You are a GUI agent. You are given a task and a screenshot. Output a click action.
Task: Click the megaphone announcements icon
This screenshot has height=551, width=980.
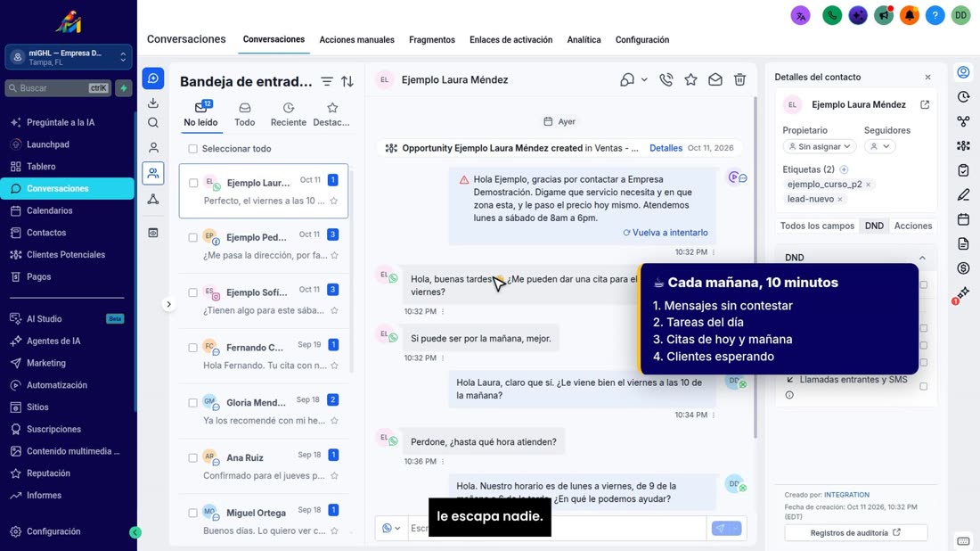click(x=884, y=16)
